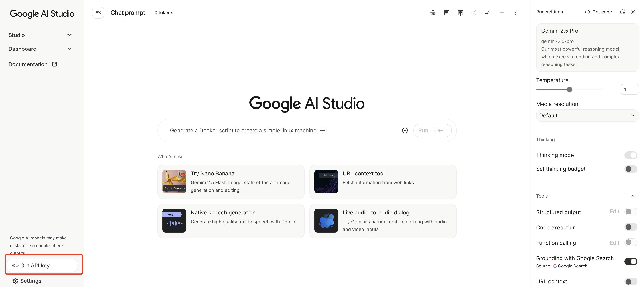Screen dimensions: 644x287
Task: Click the Get code button label
Action: click(602, 12)
